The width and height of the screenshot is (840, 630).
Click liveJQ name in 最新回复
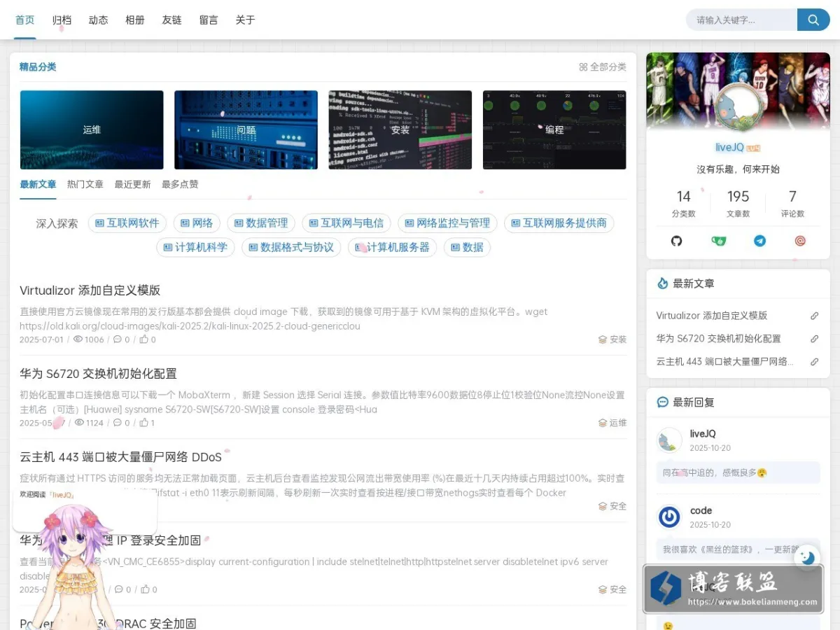[703, 434]
